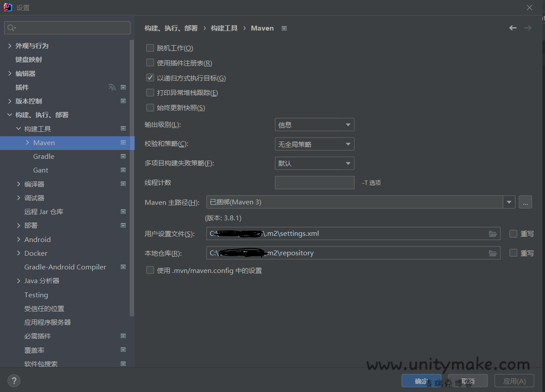Click the help question mark icon
The image size is (545, 392).
click(14, 380)
